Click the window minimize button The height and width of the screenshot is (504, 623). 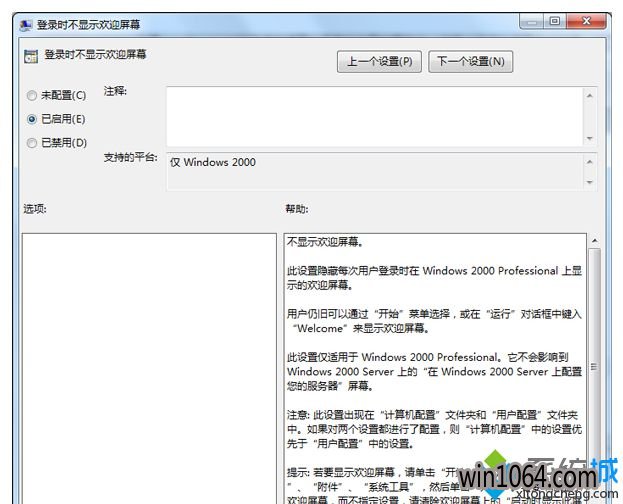point(532,21)
